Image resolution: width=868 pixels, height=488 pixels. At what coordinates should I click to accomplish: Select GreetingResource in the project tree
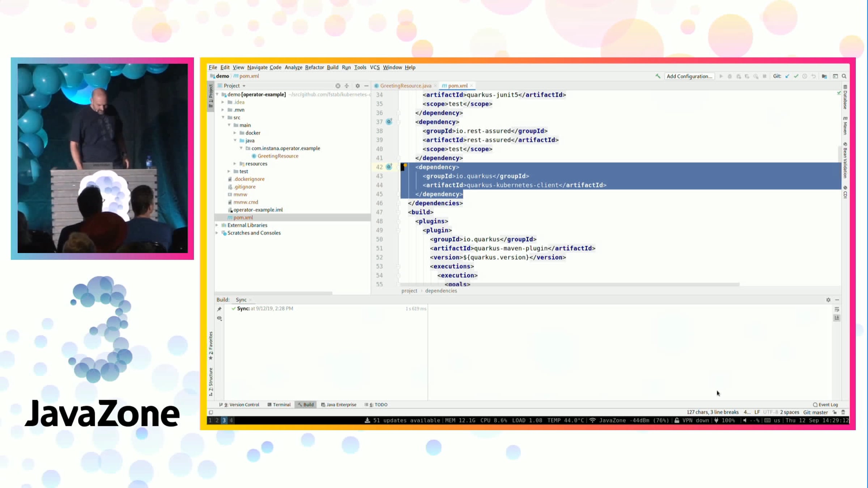click(275, 156)
